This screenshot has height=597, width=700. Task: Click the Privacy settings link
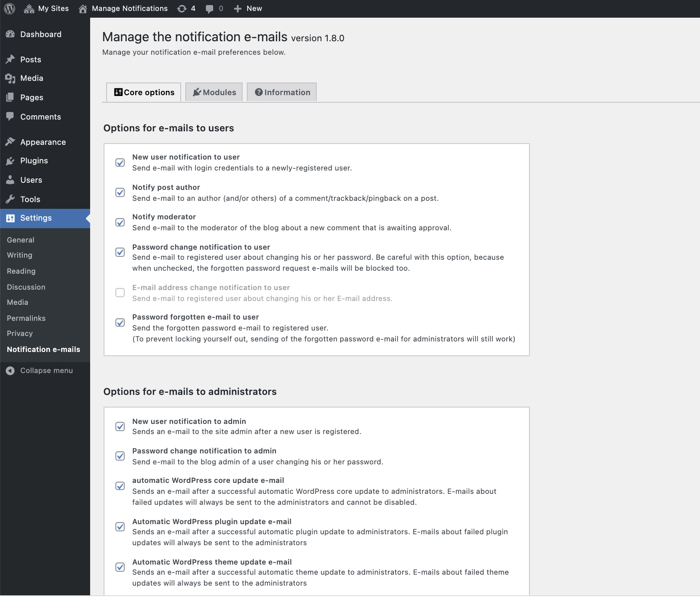[19, 333]
